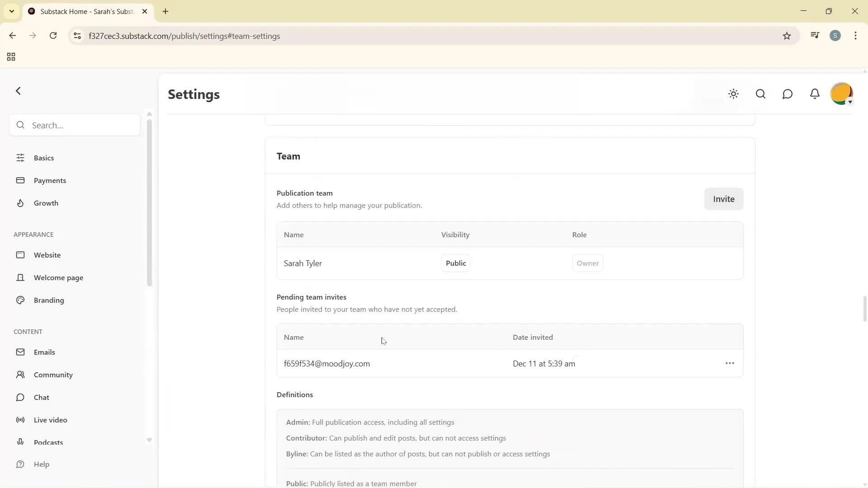Switch to the Substack Home browser tab
The image size is (868, 488).
point(81,11)
